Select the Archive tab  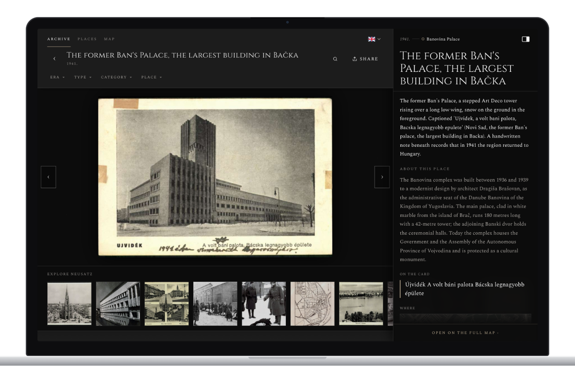59,39
